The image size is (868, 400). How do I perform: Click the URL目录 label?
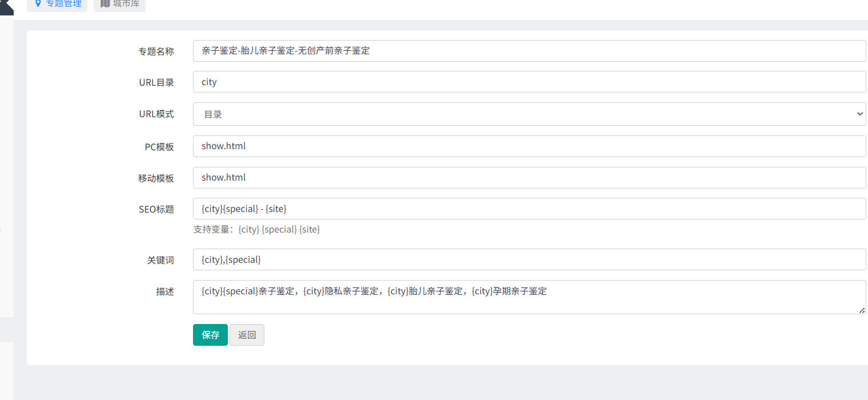pyautogui.click(x=156, y=82)
